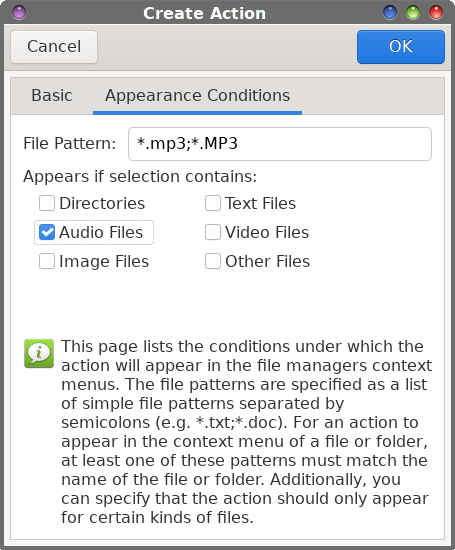Click the "Create Action" title bar
The height and width of the screenshot is (550, 455).
(x=205, y=13)
